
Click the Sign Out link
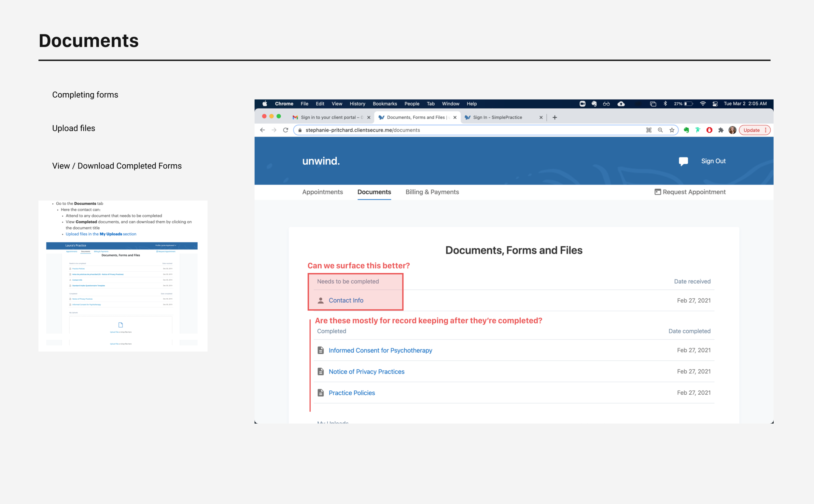(713, 161)
